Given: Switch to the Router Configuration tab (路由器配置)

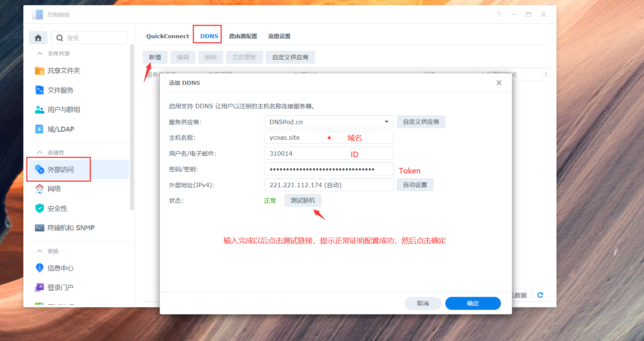Looking at the screenshot, I should [x=243, y=36].
